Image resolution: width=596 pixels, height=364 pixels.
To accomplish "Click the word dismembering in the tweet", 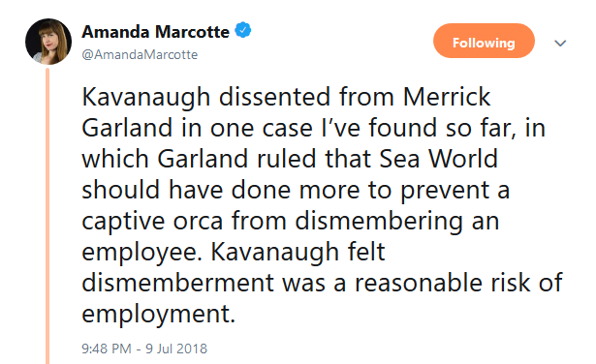I will [379, 222].
